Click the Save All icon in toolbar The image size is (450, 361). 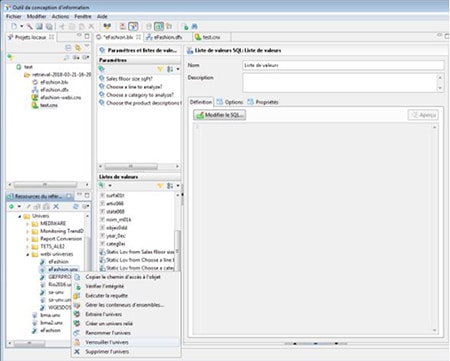pyautogui.click(x=49, y=26)
